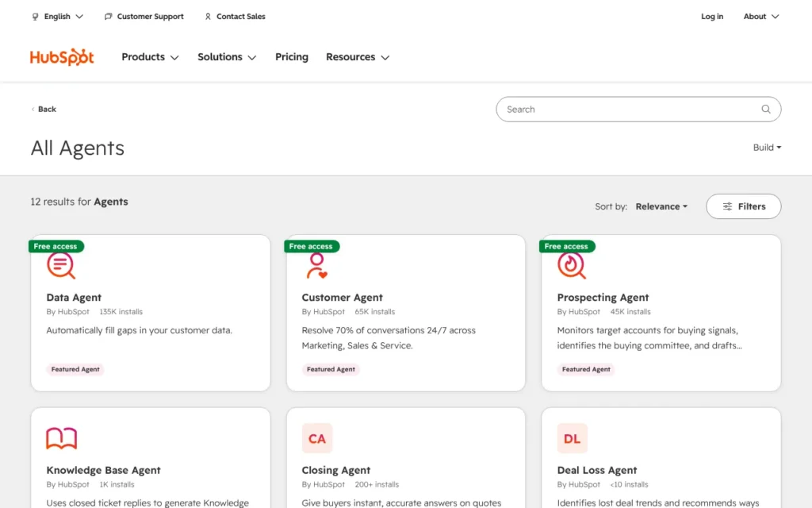The image size is (812, 508).
Task: Click Free access badge on Customer Agent
Action: tap(311, 246)
